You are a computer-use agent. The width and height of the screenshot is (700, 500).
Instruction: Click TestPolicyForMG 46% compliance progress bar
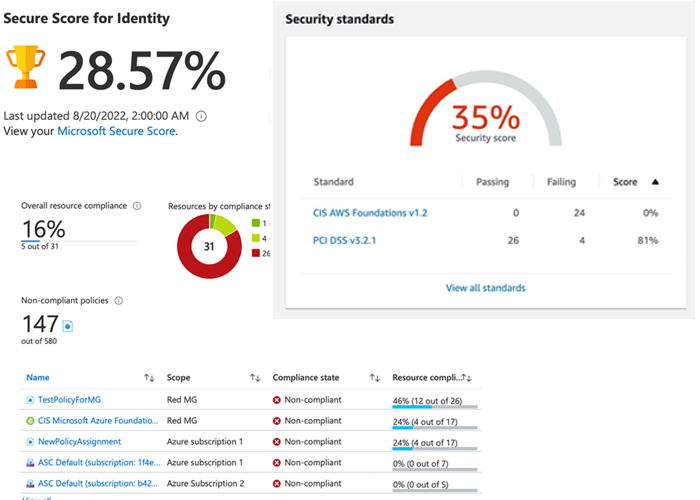(434, 407)
